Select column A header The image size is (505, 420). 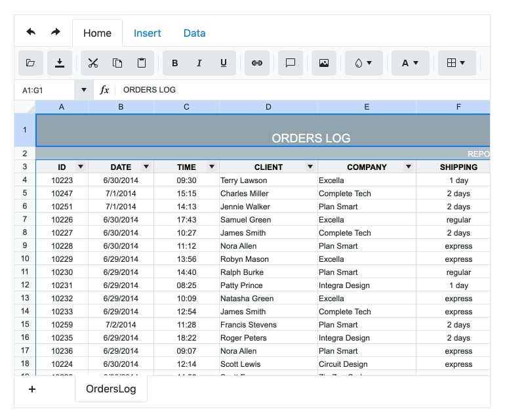[62, 107]
